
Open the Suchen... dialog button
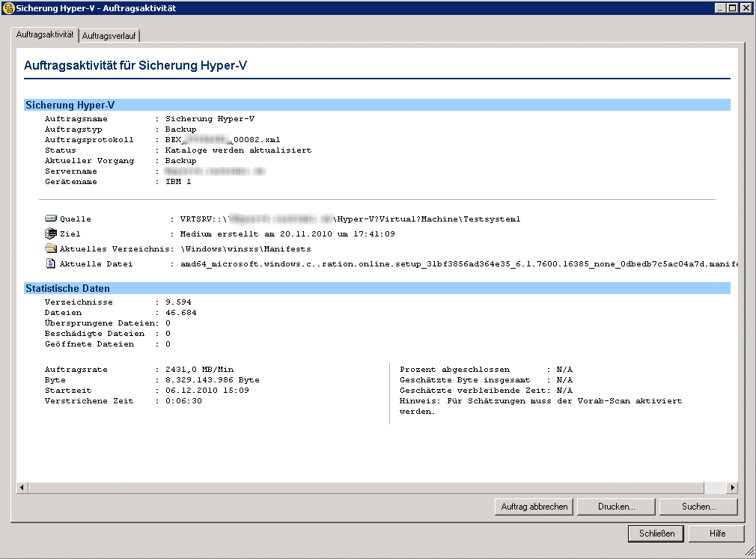tap(698, 507)
